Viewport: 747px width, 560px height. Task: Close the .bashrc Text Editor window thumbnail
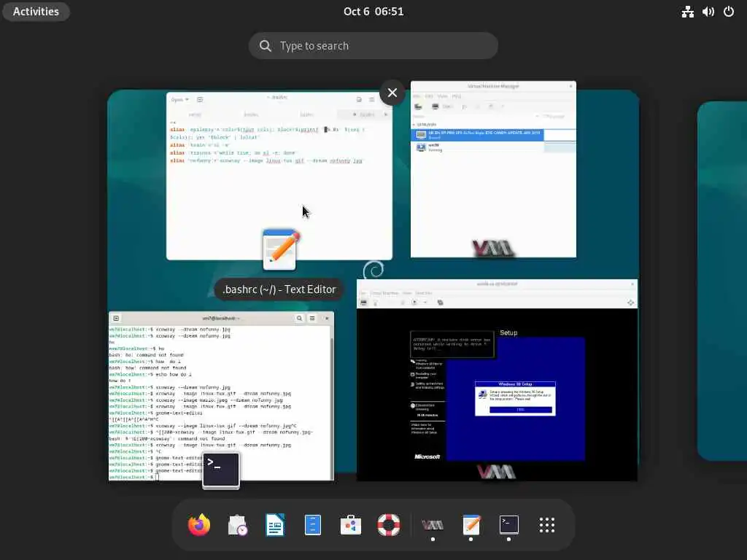[x=392, y=93]
